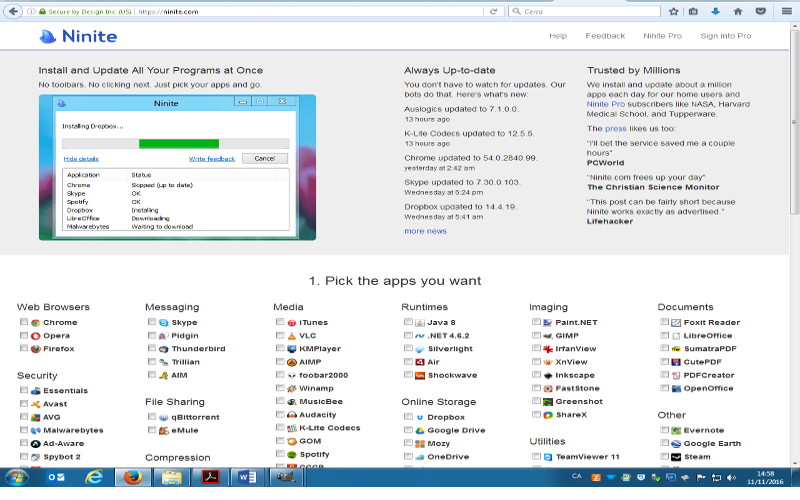Open the Firefox downloads arrow icon
The width and height of the screenshot is (800, 500).
[716, 11]
